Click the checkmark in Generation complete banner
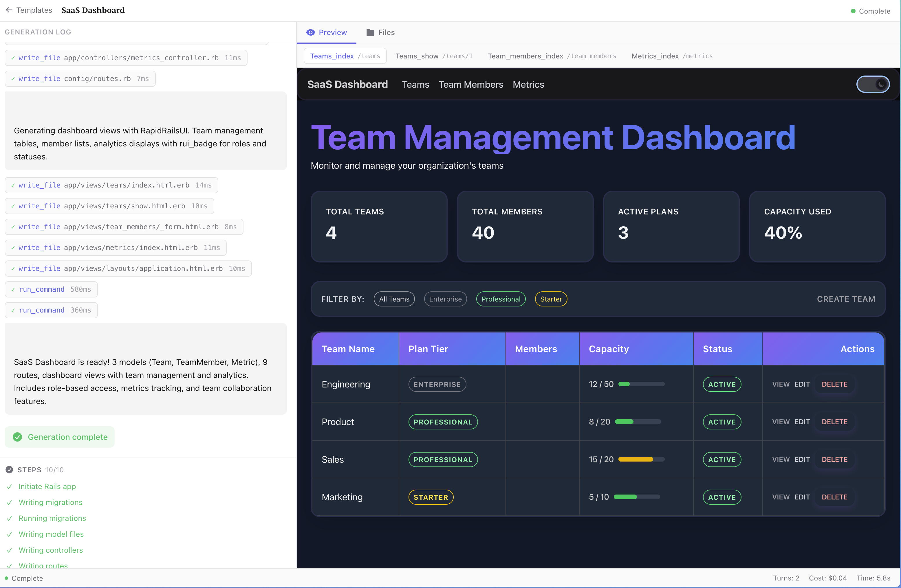This screenshot has height=588, width=901. (x=17, y=437)
